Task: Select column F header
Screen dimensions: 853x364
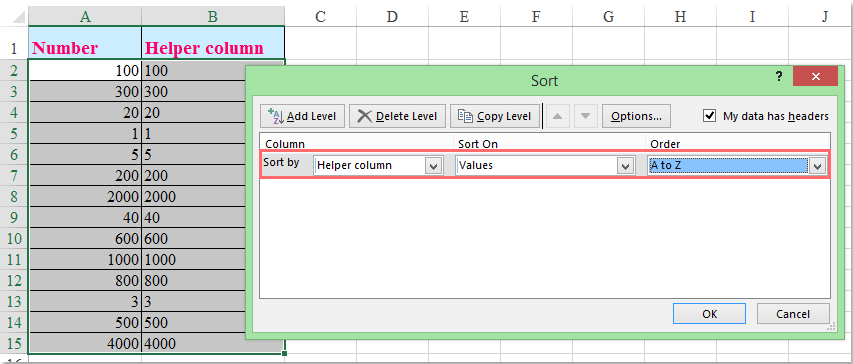Action: click(536, 17)
